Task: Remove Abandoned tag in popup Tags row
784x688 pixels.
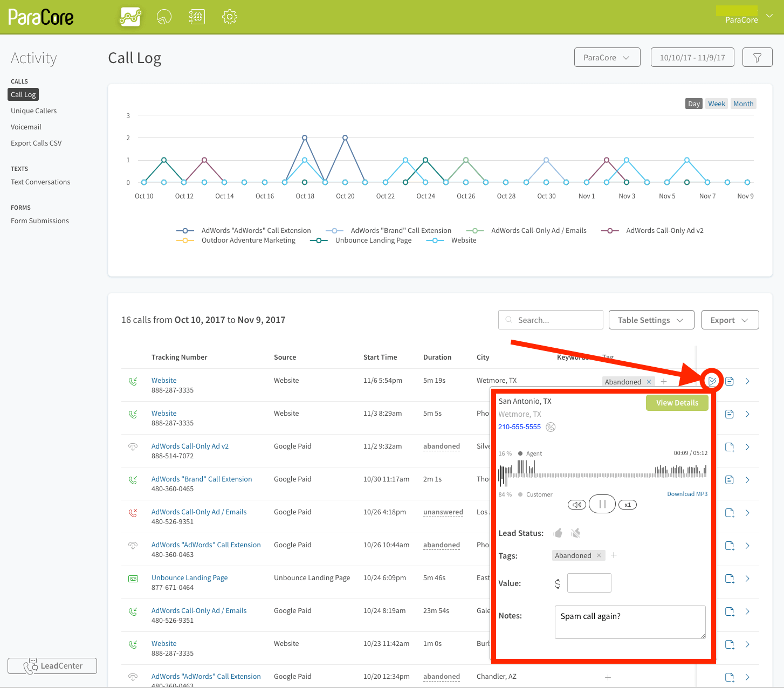Action: point(599,555)
